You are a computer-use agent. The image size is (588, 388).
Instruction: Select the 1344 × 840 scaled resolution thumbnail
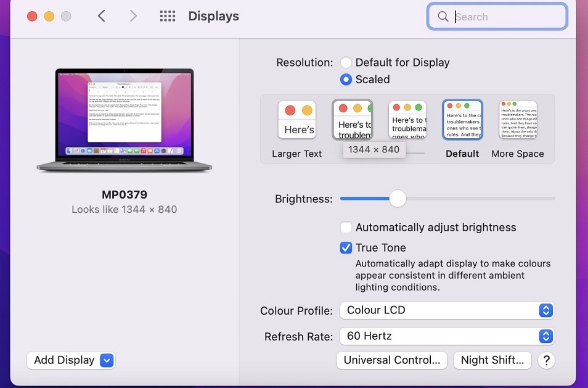[353, 120]
